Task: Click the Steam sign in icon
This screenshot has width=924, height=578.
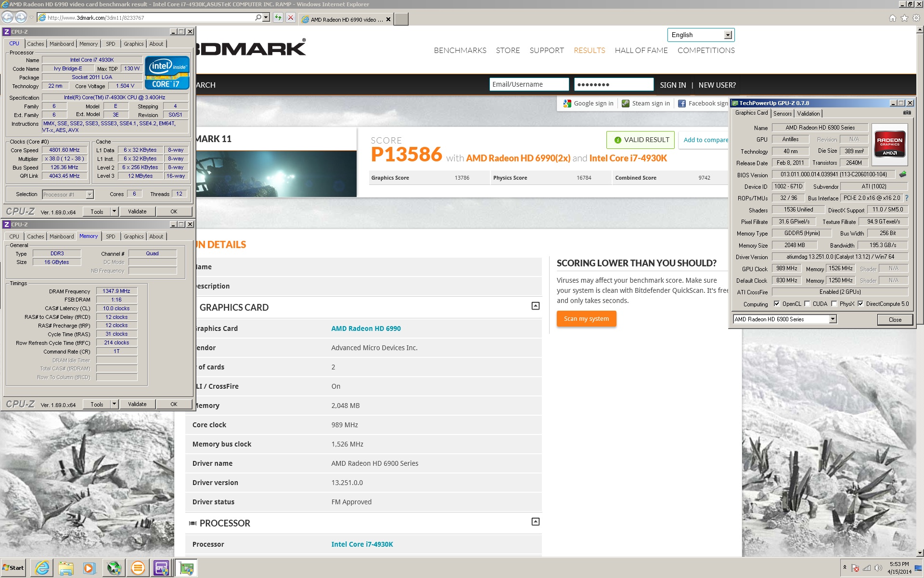Action: 625,104
